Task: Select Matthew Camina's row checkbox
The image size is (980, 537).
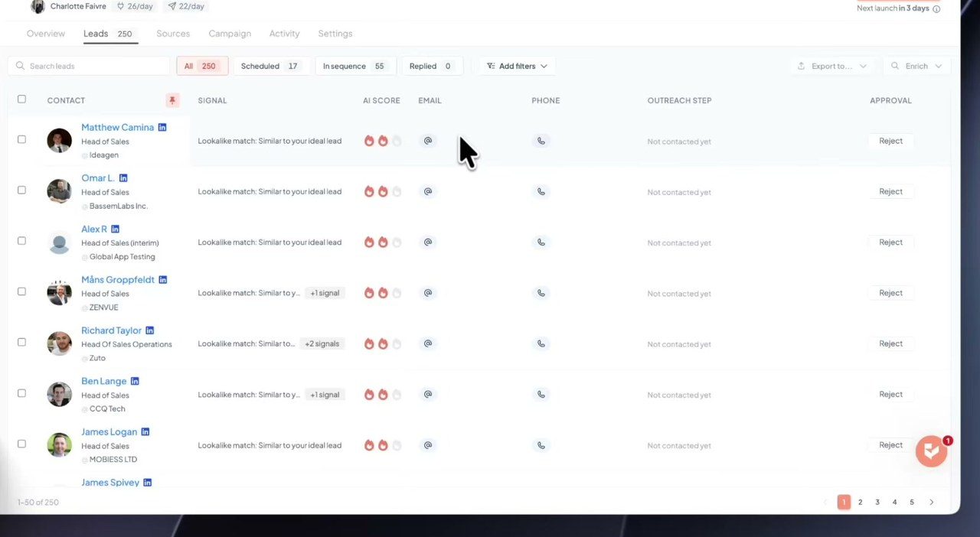Action: pyautogui.click(x=21, y=140)
